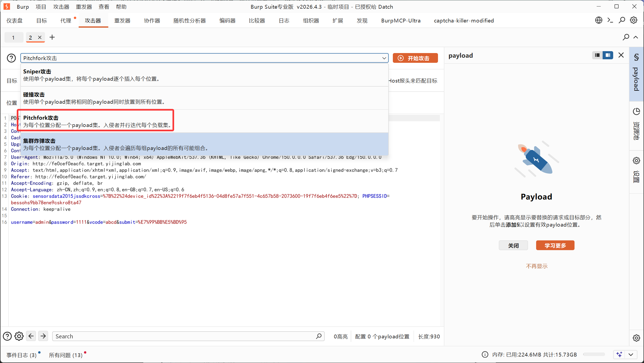Screen dimensions: 644x363
Task: Click the Burp Suite logo icon
Action: pyautogui.click(x=7, y=6)
